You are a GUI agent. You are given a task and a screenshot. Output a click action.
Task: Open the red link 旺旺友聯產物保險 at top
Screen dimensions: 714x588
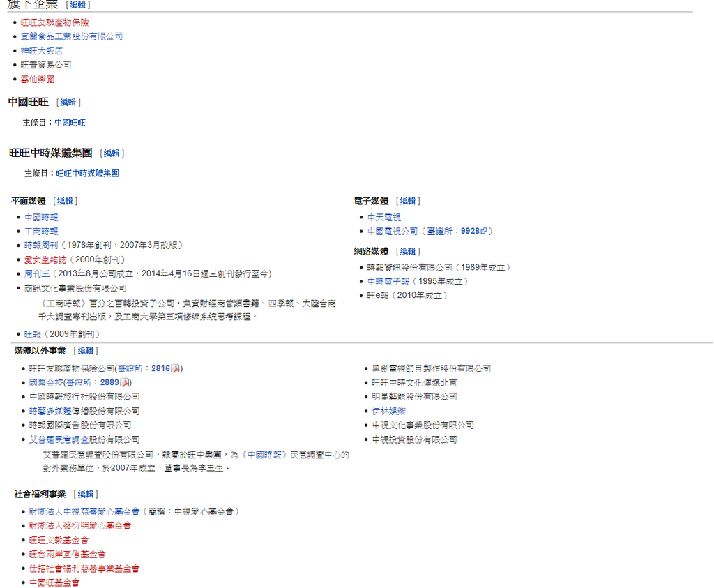click(x=54, y=22)
